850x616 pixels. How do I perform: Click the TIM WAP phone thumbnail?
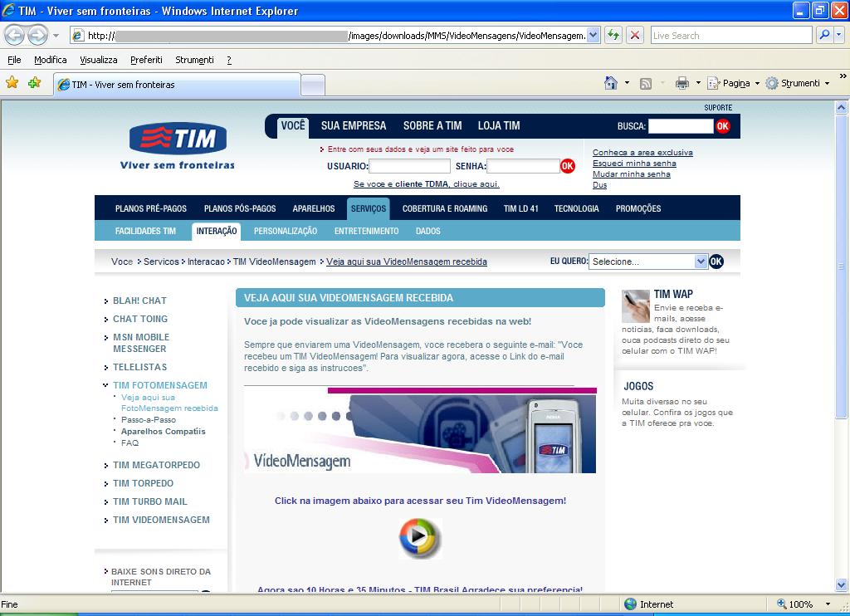(635, 306)
